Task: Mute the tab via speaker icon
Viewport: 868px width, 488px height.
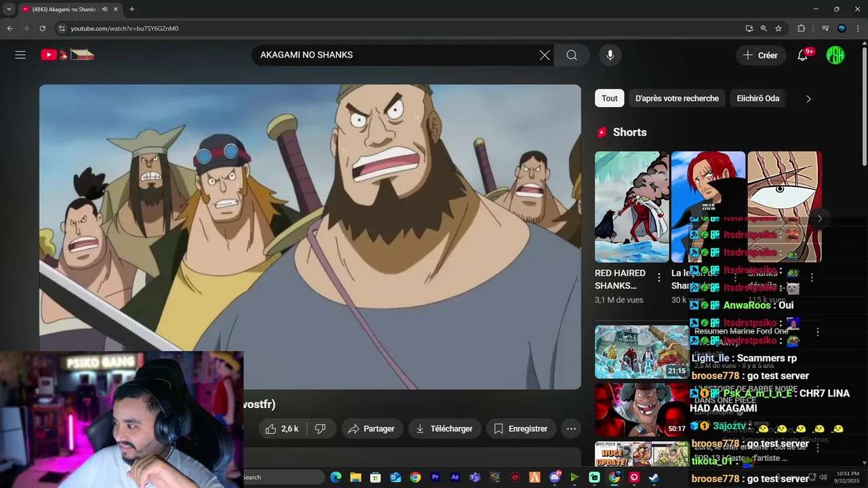Action: click(104, 9)
